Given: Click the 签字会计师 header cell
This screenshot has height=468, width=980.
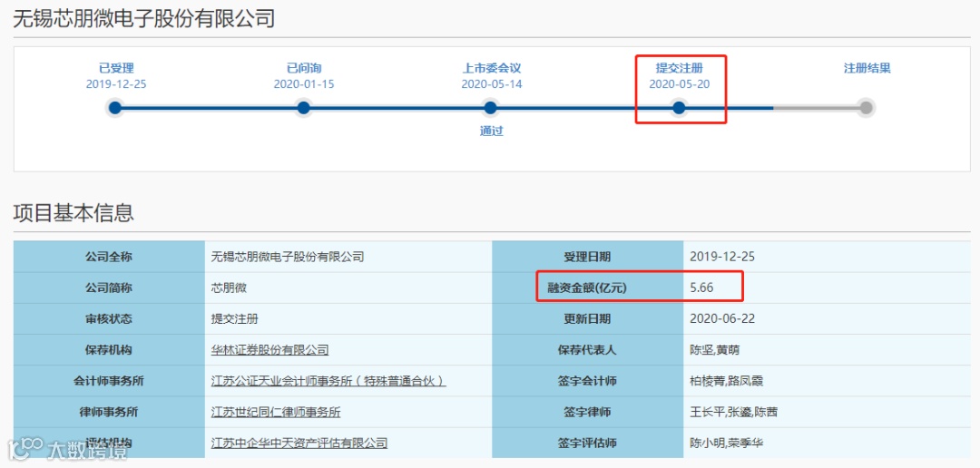Looking at the screenshot, I should (587, 381).
